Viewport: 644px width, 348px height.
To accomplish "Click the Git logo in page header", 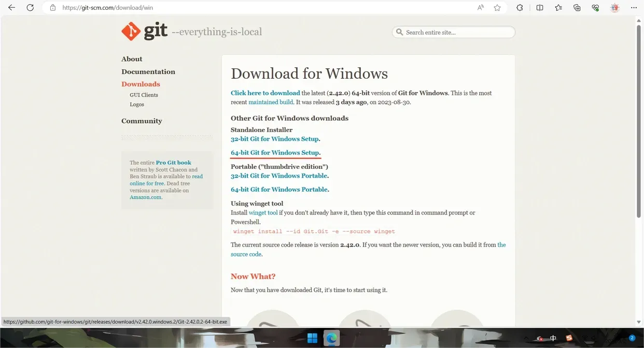I will pyautogui.click(x=145, y=32).
